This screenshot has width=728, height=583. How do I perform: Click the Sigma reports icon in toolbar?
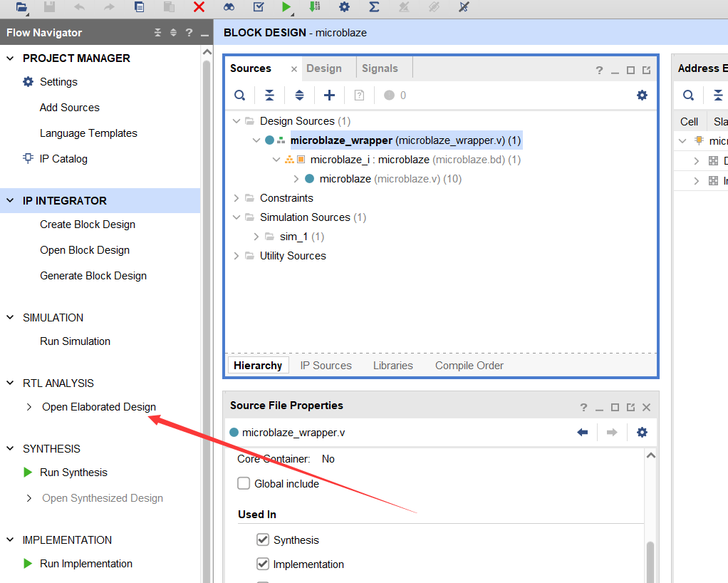coord(374,7)
